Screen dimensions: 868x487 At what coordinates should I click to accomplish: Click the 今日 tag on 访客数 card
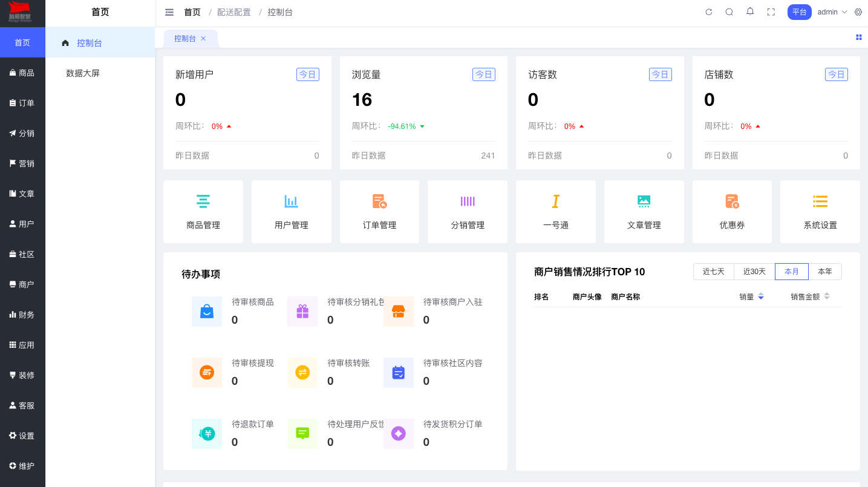pyautogui.click(x=661, y=74)
